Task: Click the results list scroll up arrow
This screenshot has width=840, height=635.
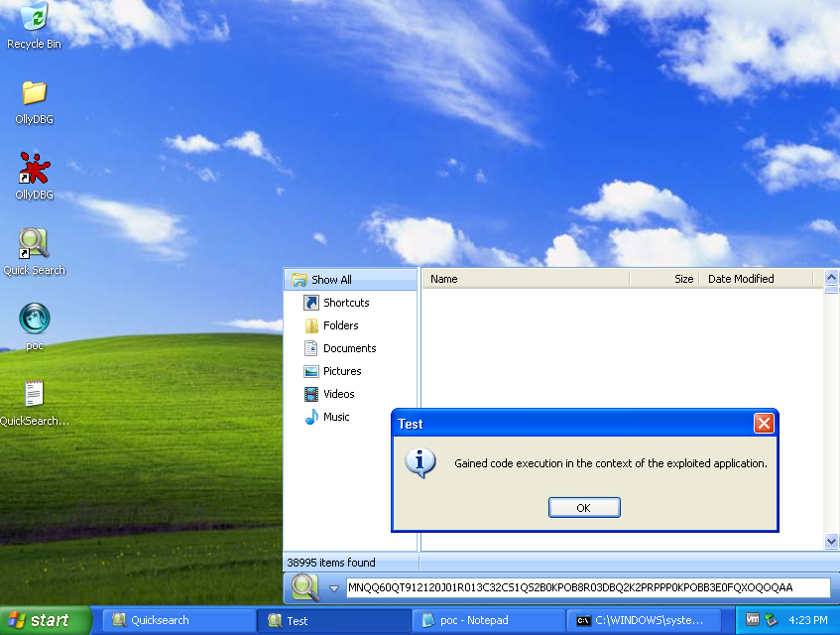Action: tap(831, 277)
